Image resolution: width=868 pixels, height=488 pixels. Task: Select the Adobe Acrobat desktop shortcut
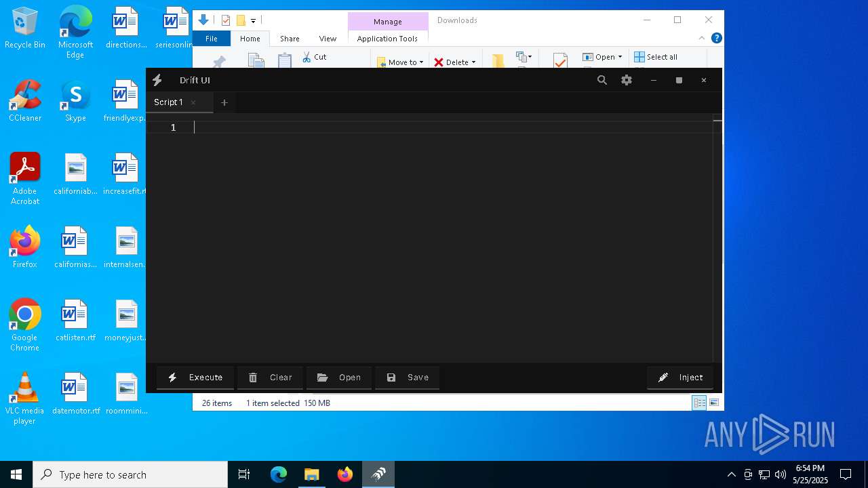[x=25, y=179]
